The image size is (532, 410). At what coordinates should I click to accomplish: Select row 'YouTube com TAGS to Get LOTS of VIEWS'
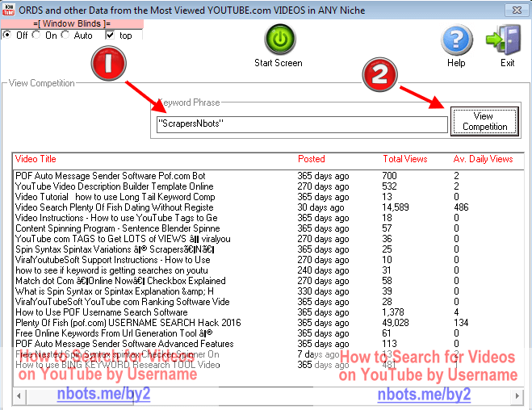pyautogui.click(x=268, y=239)
